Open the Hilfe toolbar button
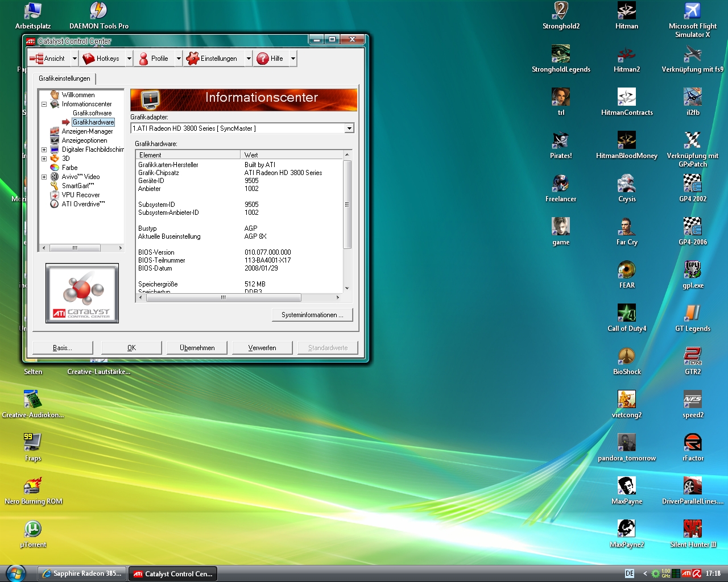The image size is (728, 582). coord(271,59)
